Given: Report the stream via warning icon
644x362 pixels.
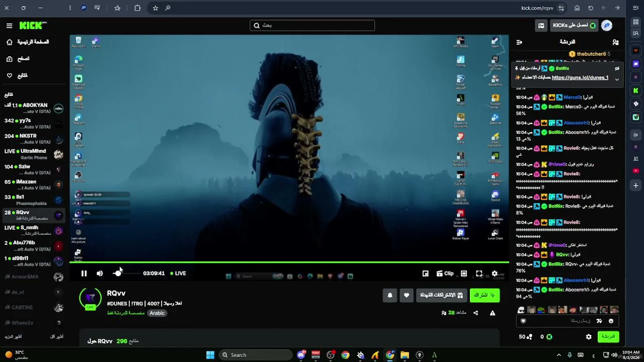Looking at the screenshot, I should (493, 313).
